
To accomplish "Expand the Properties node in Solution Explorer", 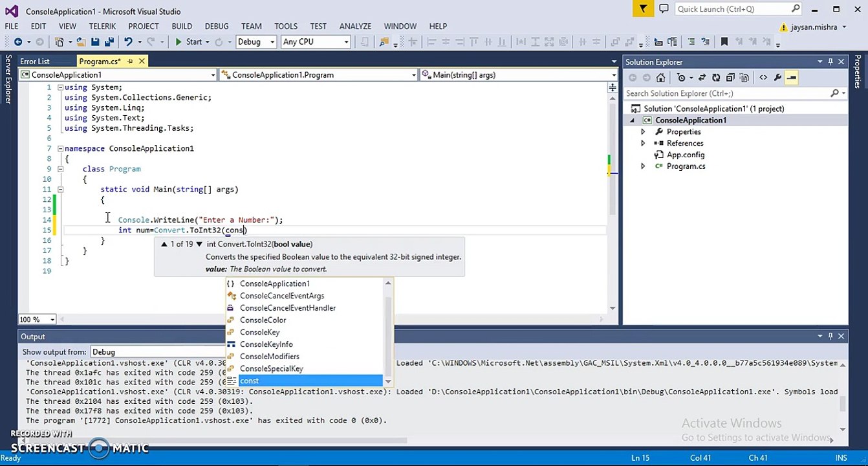I will tap(643, 132).
